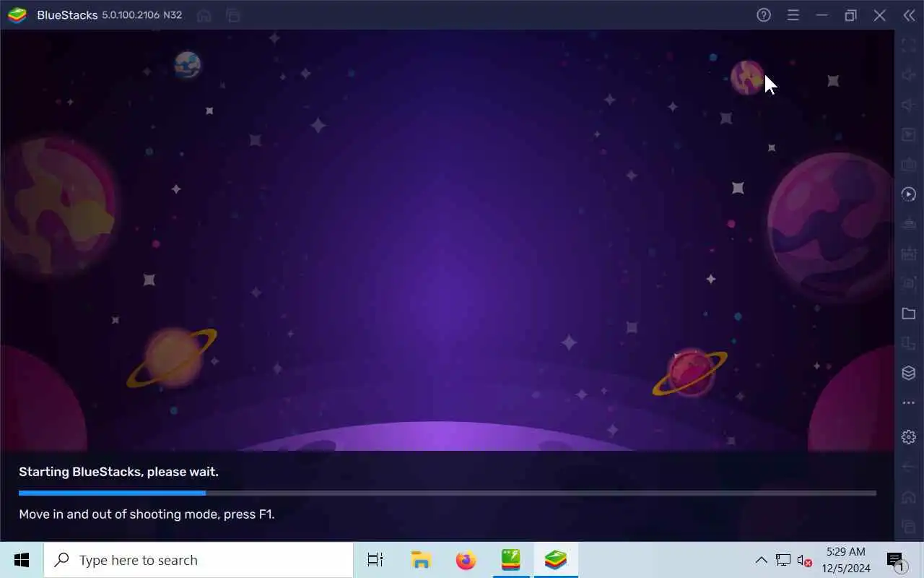
Task: Click the rotate screen icon in the side toolbar
Action: [909, 343]
